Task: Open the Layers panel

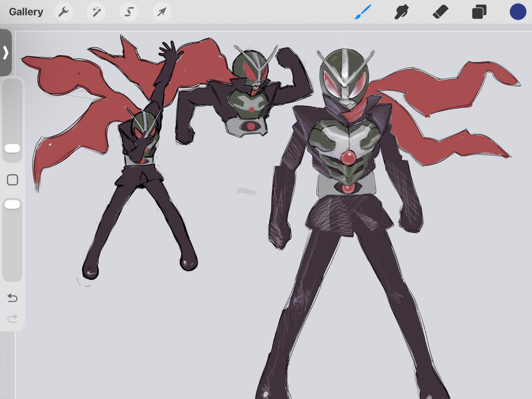Action: coord(479,12)
